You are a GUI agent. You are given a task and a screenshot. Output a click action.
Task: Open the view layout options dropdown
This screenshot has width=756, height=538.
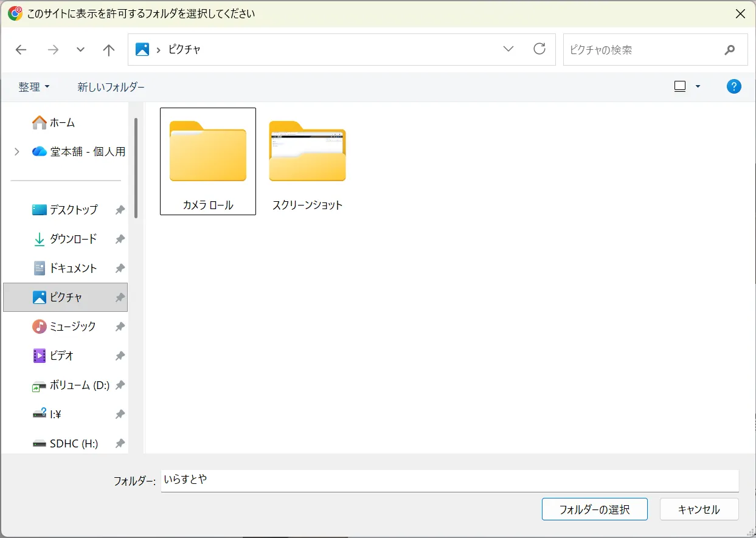698,86
